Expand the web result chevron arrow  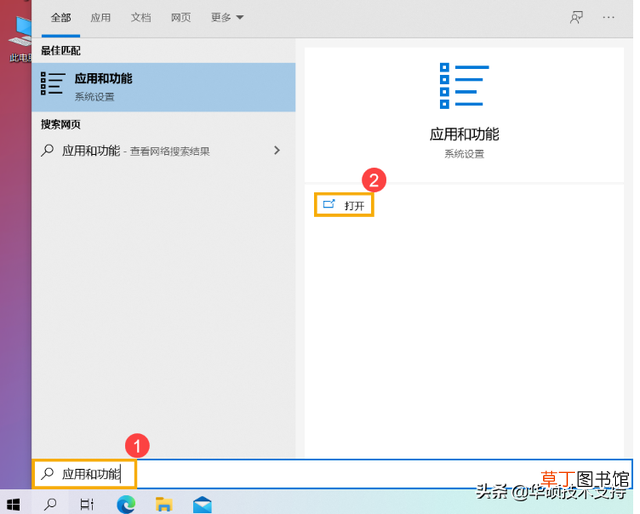point(277,150)
